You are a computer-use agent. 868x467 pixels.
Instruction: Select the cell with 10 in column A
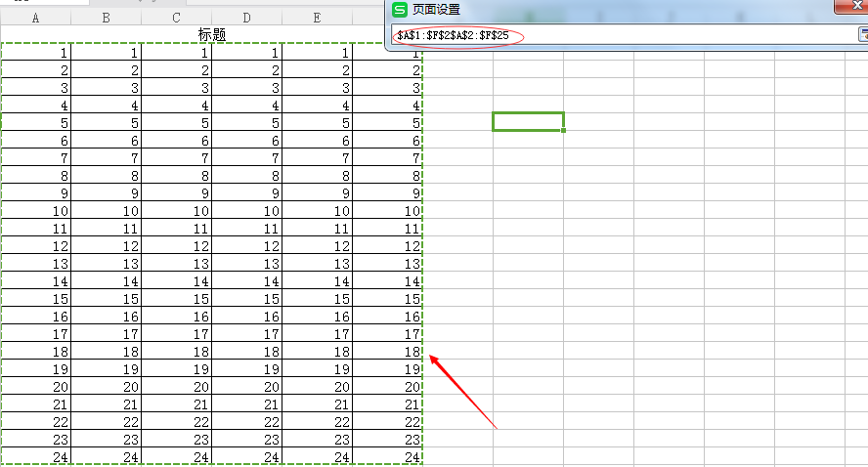(x=36, y=211)
